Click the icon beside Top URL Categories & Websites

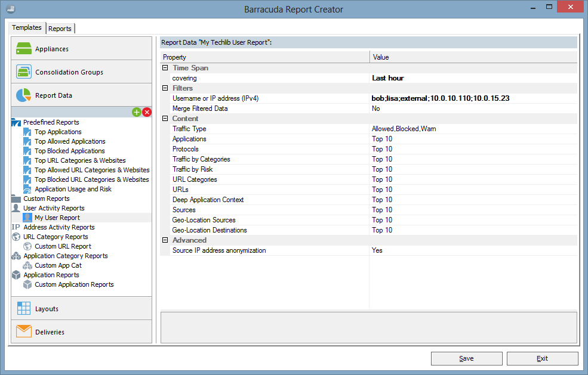coord(27,160)
